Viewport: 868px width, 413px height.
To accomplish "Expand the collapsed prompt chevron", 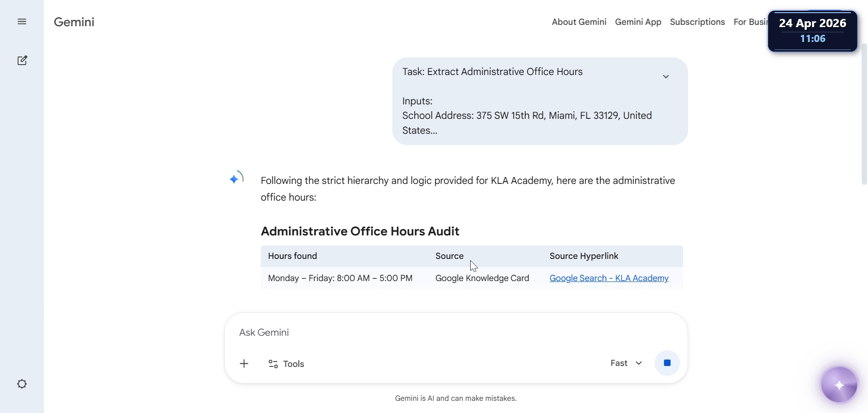I will click(665, 76).
